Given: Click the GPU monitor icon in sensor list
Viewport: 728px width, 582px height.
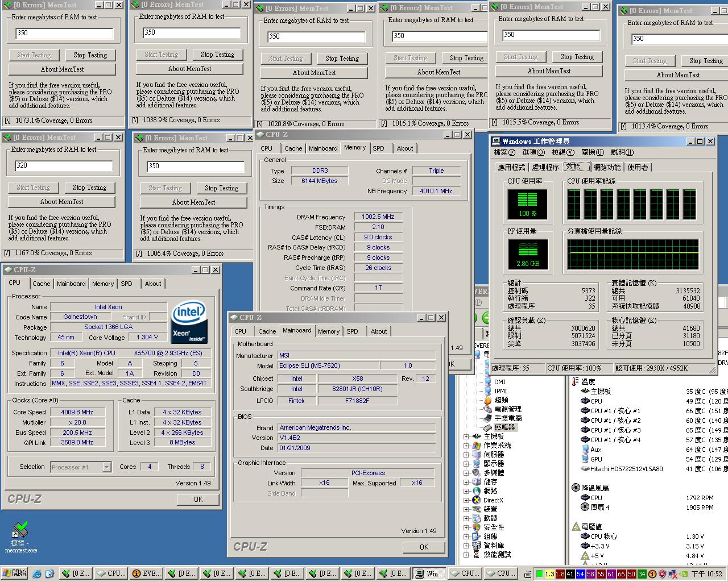Looking at the screenshot, I should pos(585,459).
